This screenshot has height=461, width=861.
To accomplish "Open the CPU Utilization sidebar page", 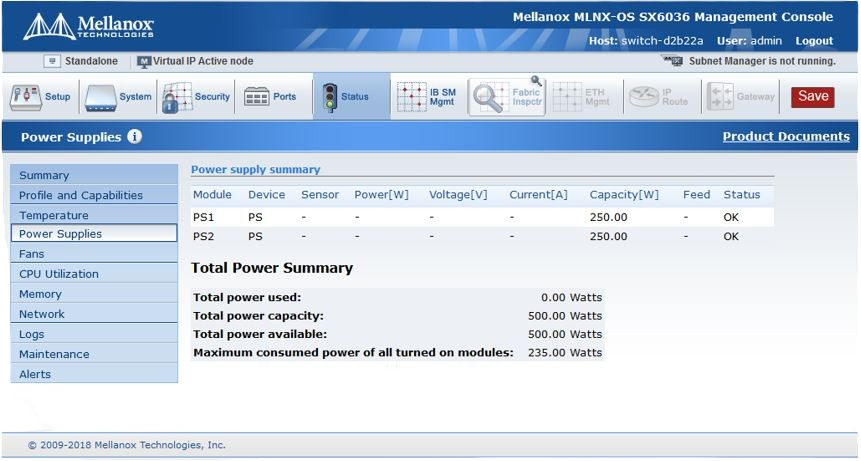I will tap(94, 273).
